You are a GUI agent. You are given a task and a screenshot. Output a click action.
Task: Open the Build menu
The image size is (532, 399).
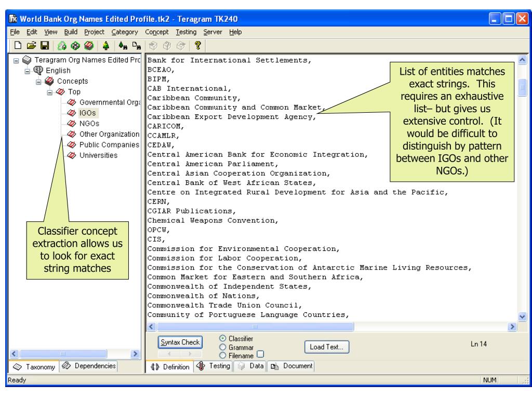tap(71, 32)
